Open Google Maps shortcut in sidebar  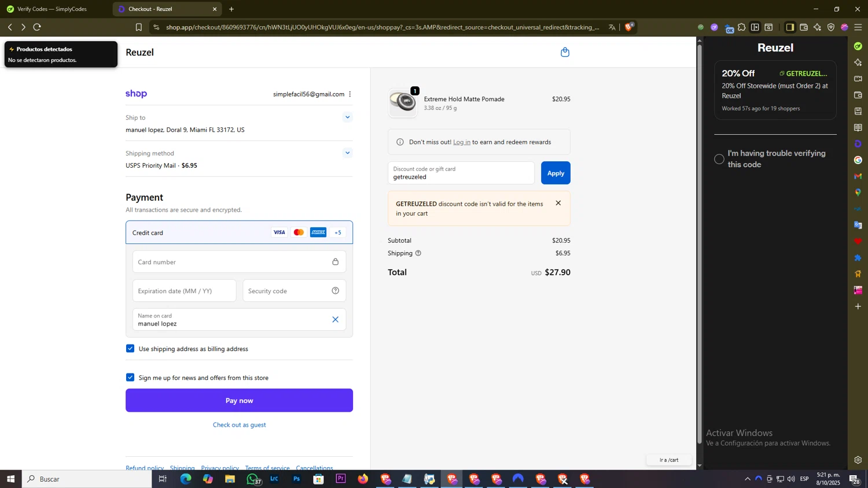(858, 193)
